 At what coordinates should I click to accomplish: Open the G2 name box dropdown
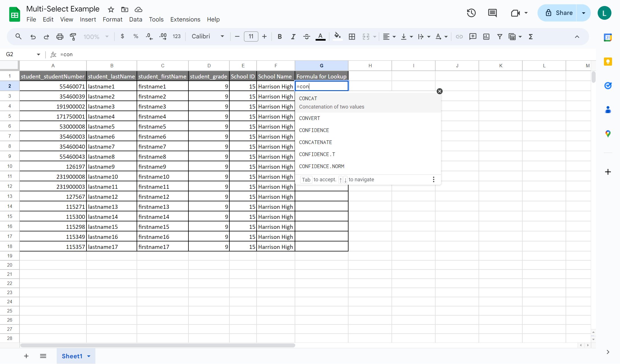pos(38,54)
